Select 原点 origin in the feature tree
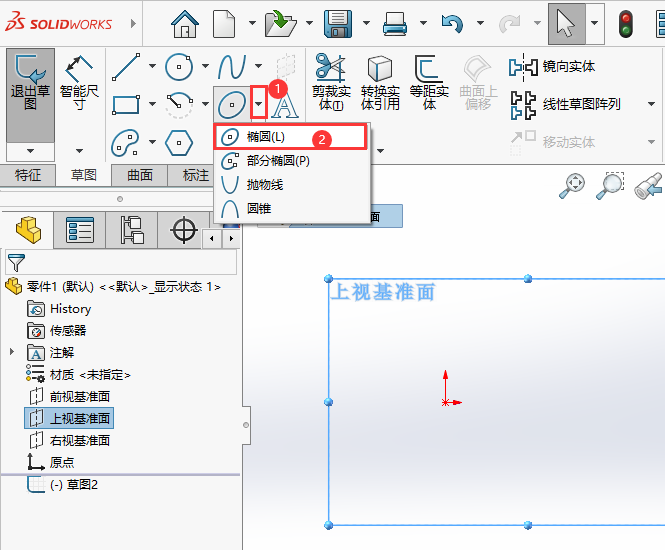This screenshot has height=550, width=665. (x=51, y=462)
